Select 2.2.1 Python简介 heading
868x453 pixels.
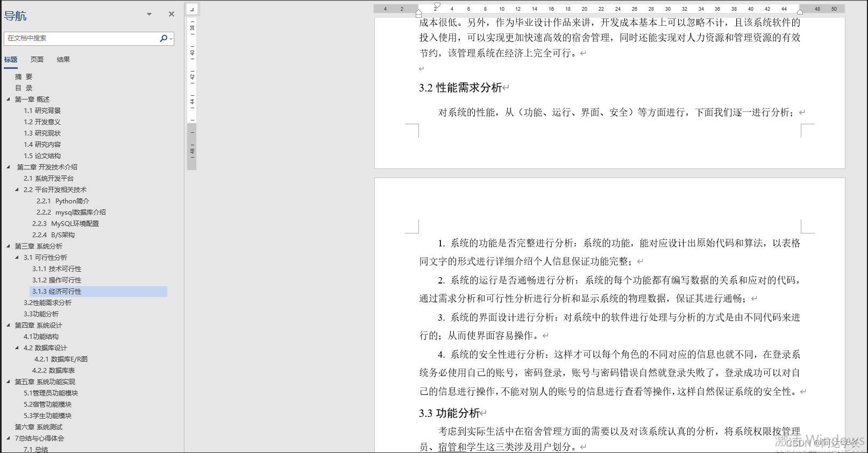63,201
